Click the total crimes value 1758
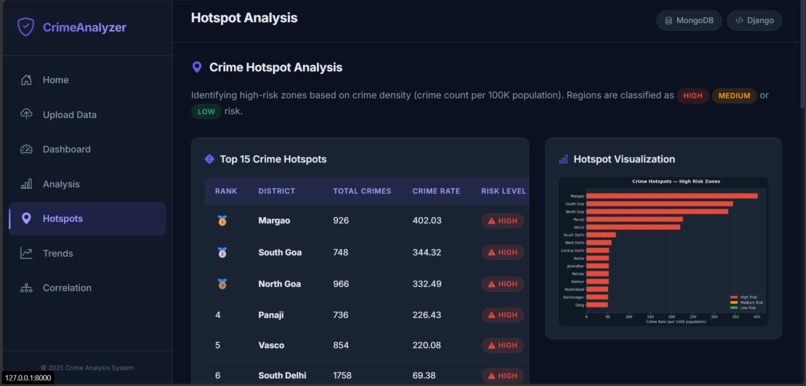This screenshot has width=806, height=386. (x=342, y=376)
